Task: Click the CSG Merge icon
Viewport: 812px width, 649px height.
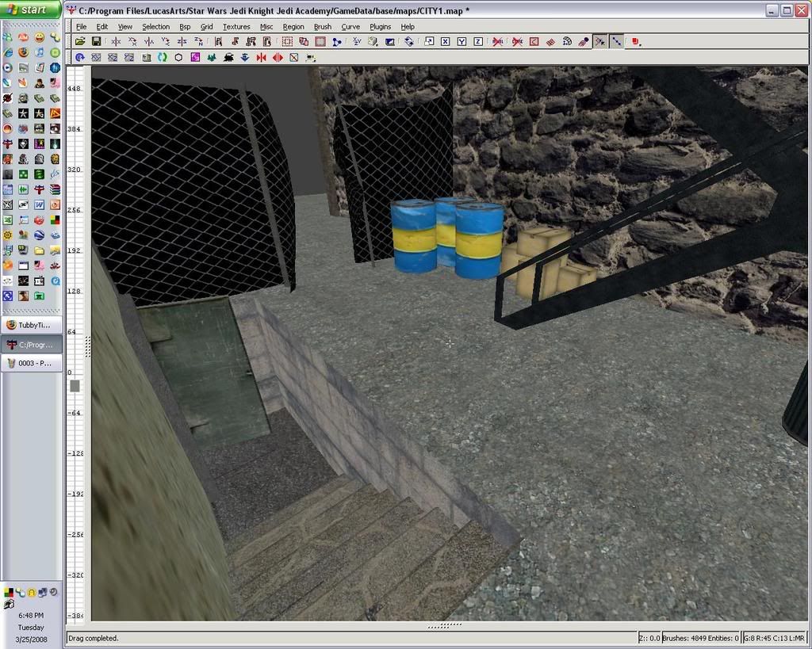Action: click(304, 41)
